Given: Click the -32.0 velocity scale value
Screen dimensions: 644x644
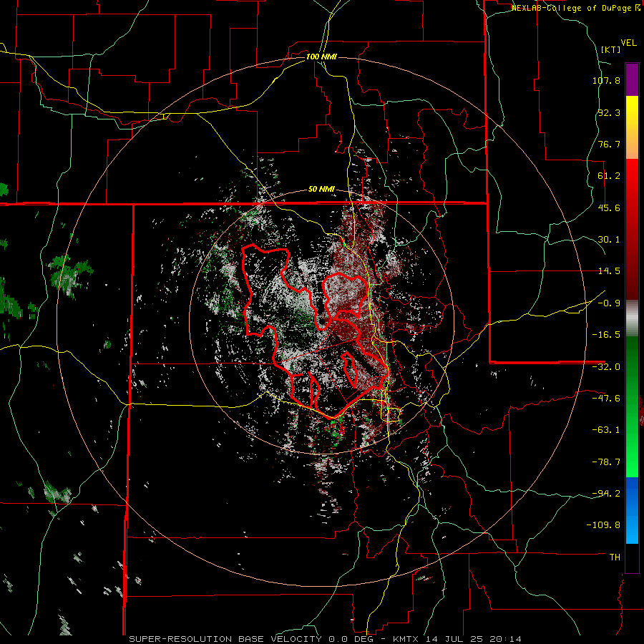Looking at the screenshot, I should click(606, 367).
